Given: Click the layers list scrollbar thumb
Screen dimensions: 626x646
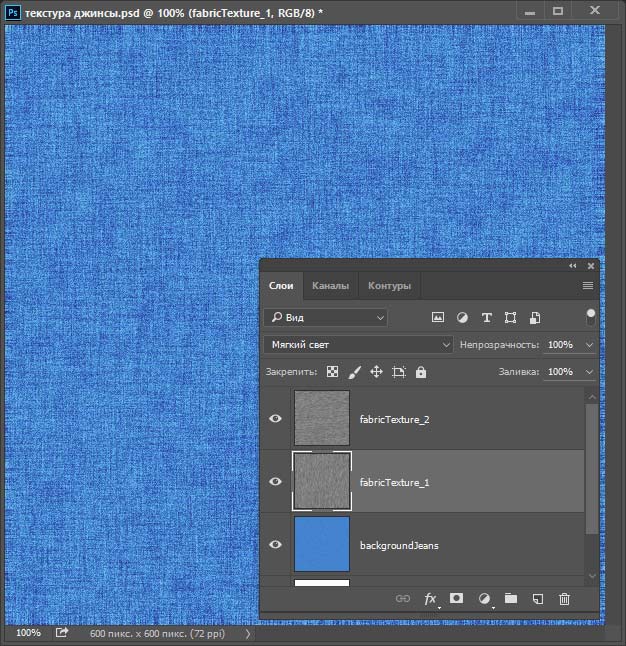Looking at the screenshot, I should (592, 469).
